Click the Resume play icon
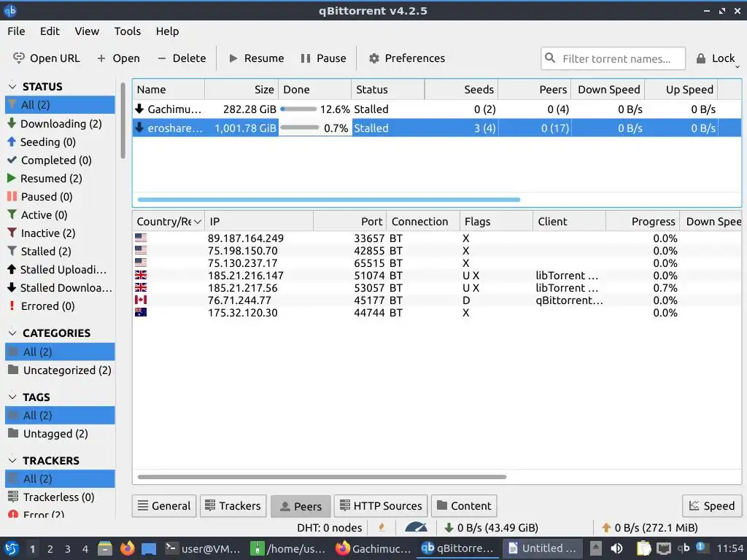747x560 pixels. click(233, 58)
